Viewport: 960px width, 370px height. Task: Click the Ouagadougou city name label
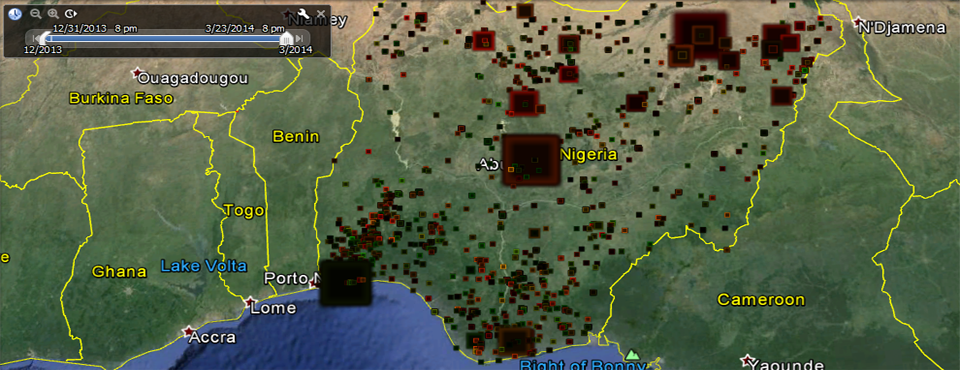click(x=193, y=78)
